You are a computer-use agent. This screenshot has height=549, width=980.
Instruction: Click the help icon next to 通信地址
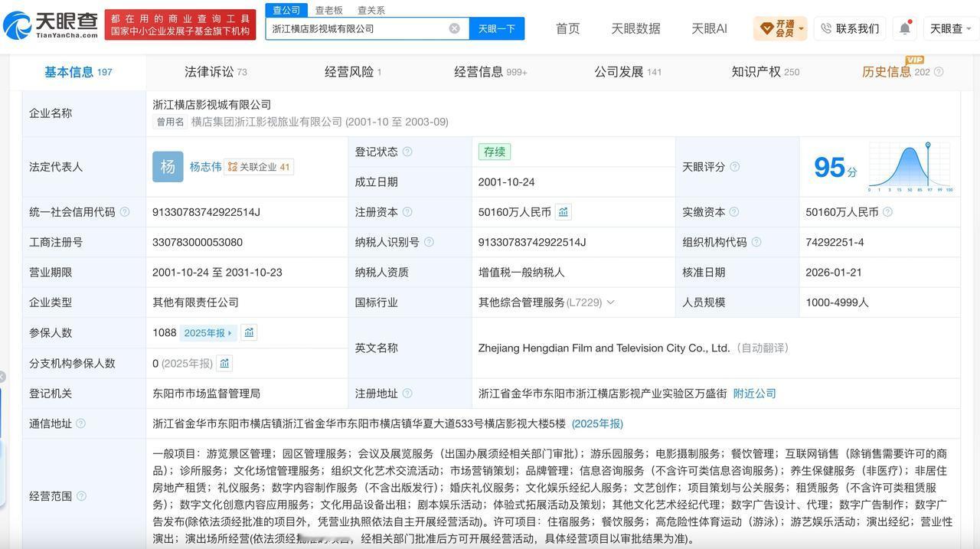coord(80,423)
